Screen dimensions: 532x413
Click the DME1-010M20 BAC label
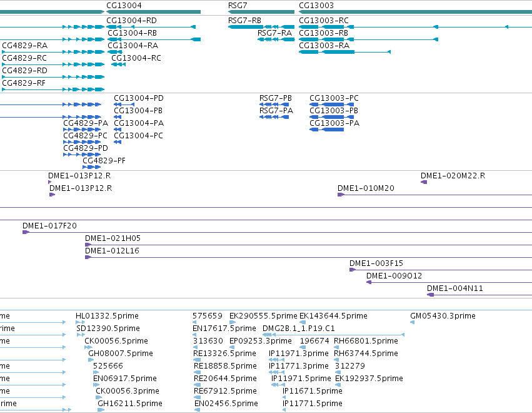click(366, 188)
